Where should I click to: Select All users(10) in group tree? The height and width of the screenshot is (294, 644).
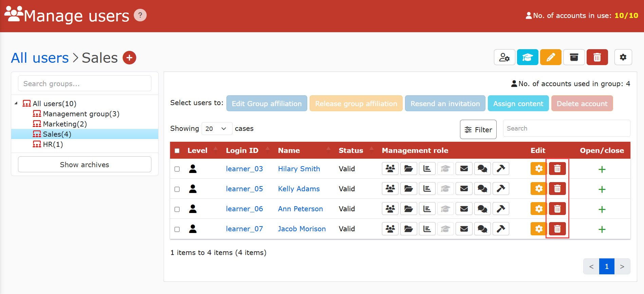coord(54,103)
